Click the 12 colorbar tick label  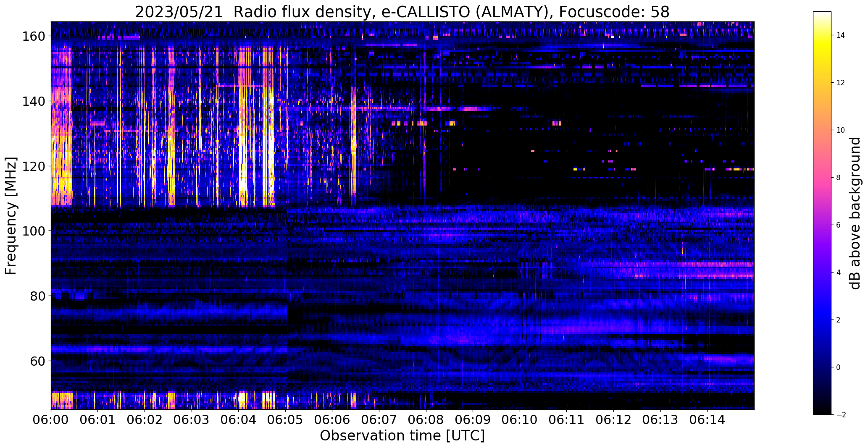[x=841, y=83]
